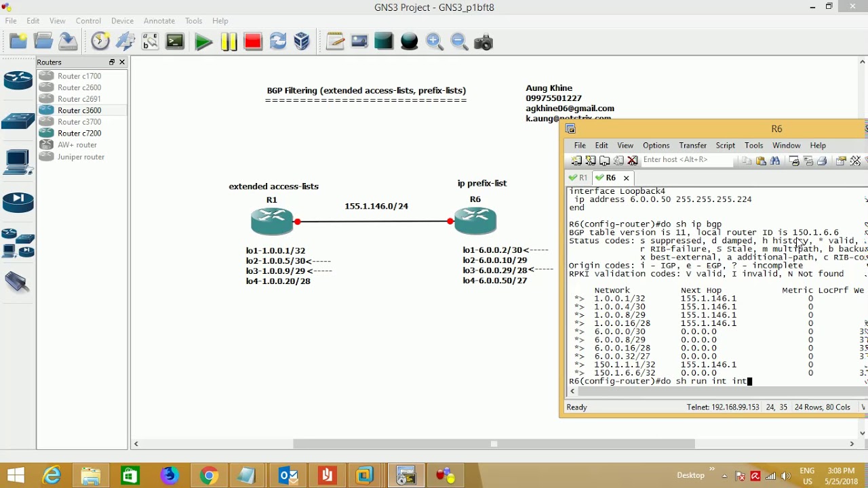Open the Transfer menu in R6 window
This screenshot has width=868, height=488.
tap(693, 146)
